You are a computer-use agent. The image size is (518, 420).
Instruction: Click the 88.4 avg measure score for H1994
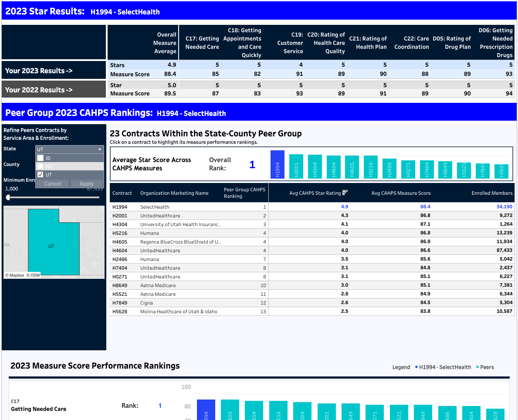point(425,207)
